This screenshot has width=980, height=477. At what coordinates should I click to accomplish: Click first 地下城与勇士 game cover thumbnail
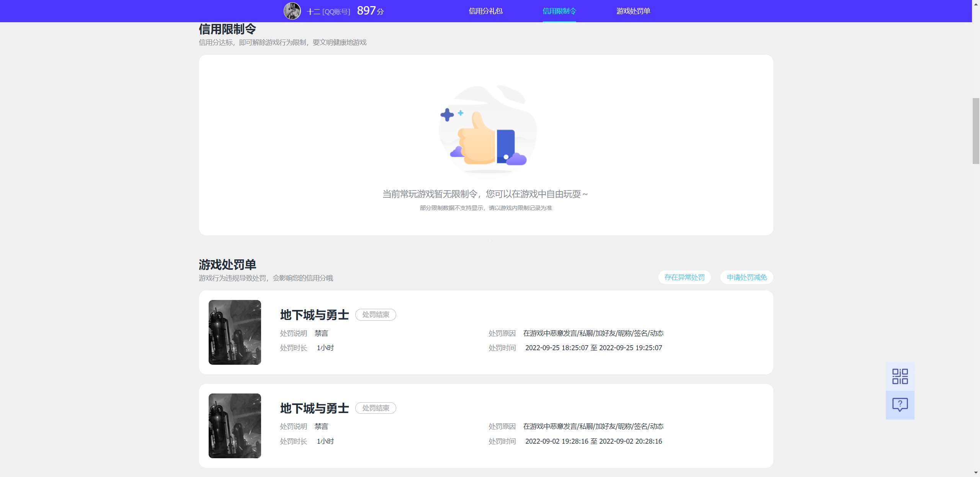[x=235, y=332]
